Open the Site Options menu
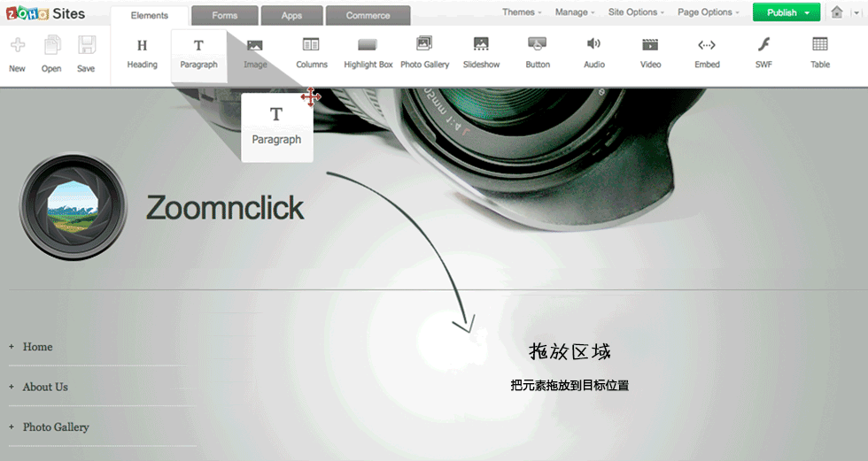868x461 pixels. click(x=638, y=12)
